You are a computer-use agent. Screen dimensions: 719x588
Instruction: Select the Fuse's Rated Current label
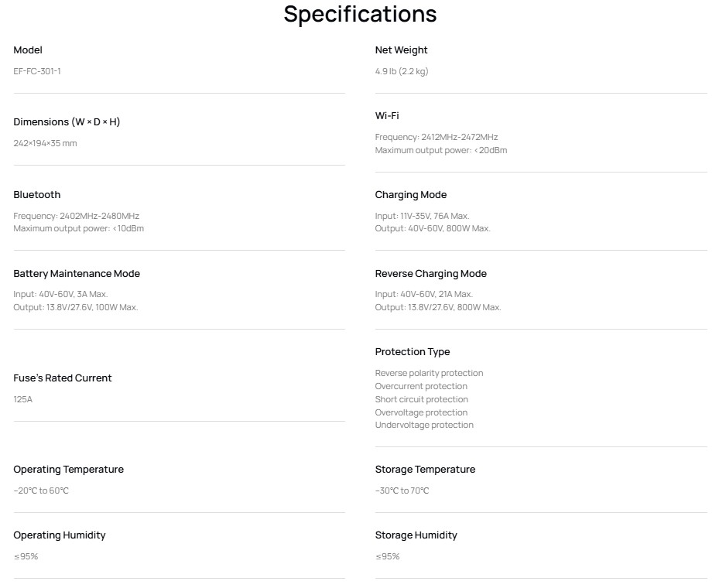pos(63,378)
